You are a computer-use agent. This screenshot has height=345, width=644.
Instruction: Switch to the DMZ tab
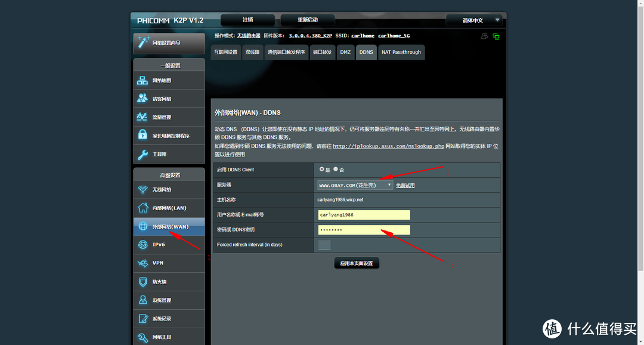[x=345, y=52]
